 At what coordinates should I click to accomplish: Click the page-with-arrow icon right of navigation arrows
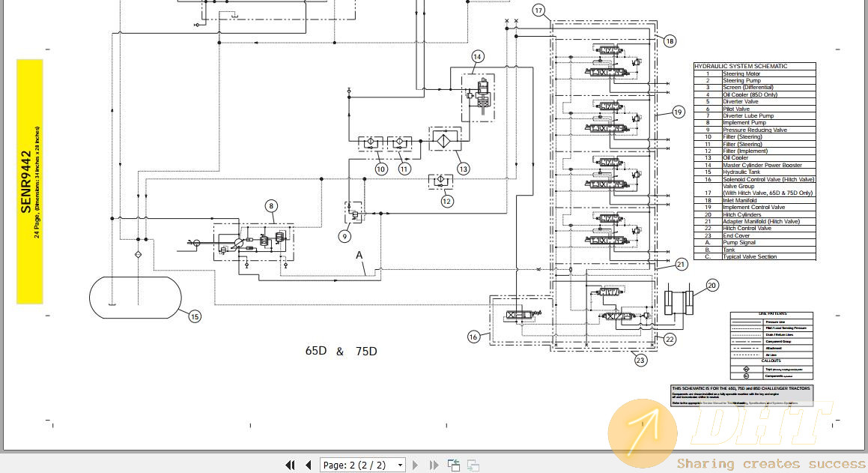click(454, 465)
